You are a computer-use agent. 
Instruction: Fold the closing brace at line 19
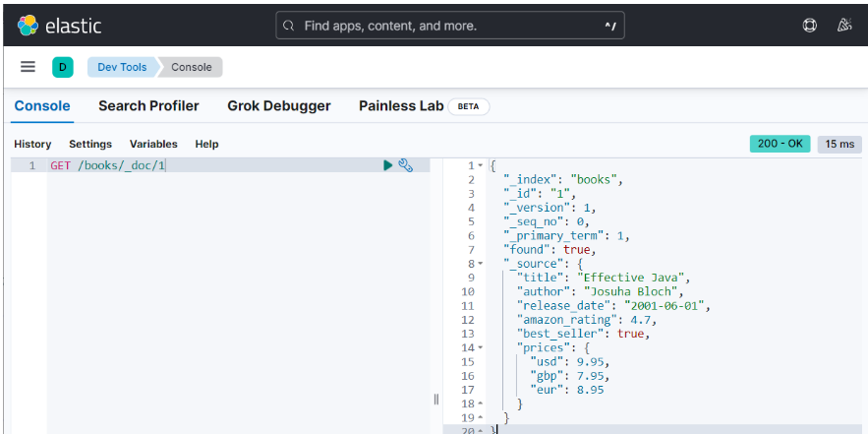click(480, 417)
